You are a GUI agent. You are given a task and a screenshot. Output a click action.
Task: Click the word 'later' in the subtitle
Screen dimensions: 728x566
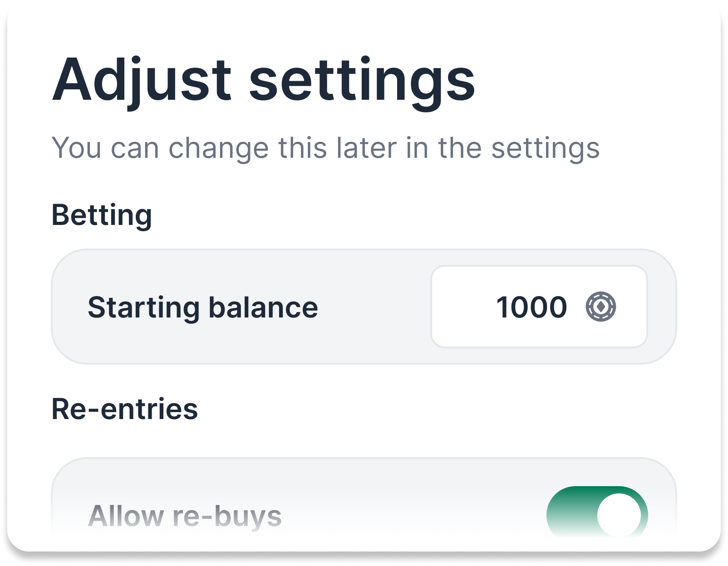(366, 148)
